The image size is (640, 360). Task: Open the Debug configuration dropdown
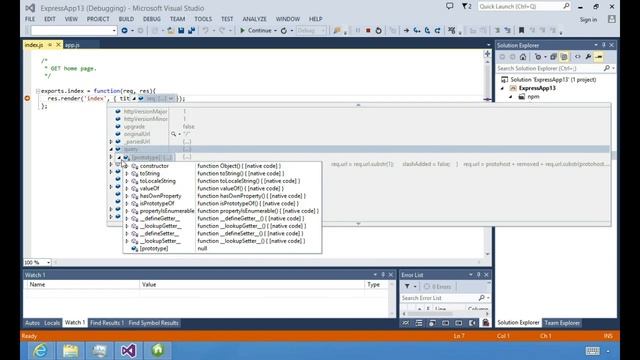pyautogui.click(x=311, y=30)
